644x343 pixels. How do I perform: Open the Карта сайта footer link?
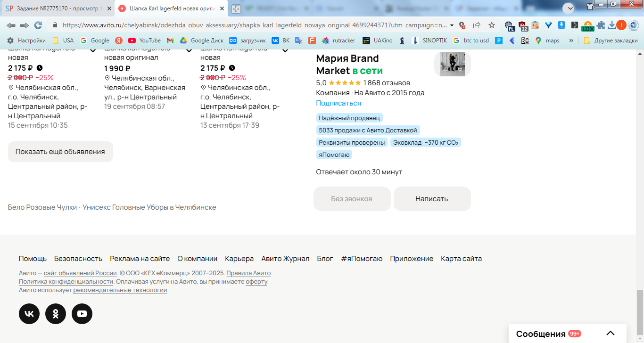tap(461, 259)
